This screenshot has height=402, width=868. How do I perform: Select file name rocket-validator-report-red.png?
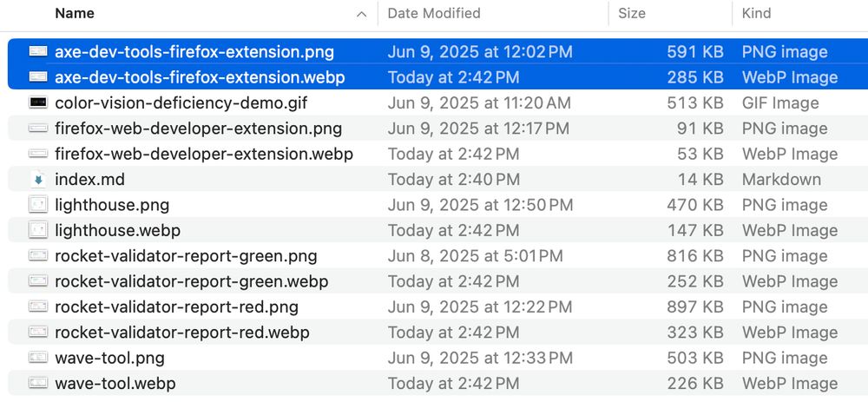(x=176, y=306)
